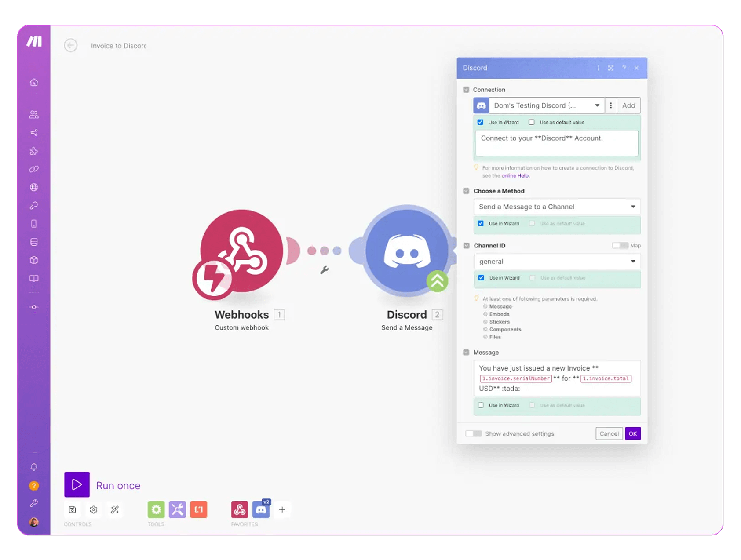Open the Scenarios share icon in sidebar
Image resolution: width=741 pixels, height=560 pixels.
pyautogui.click(x=34, y=133)
